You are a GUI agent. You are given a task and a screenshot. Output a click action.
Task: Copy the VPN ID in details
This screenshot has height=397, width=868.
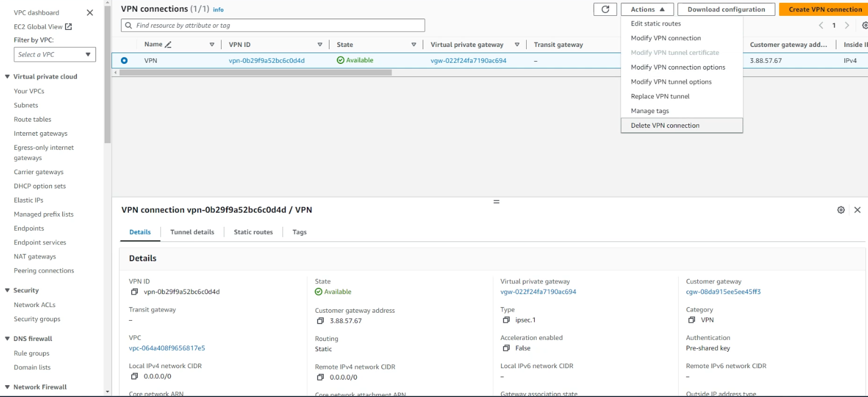[134, 292]
